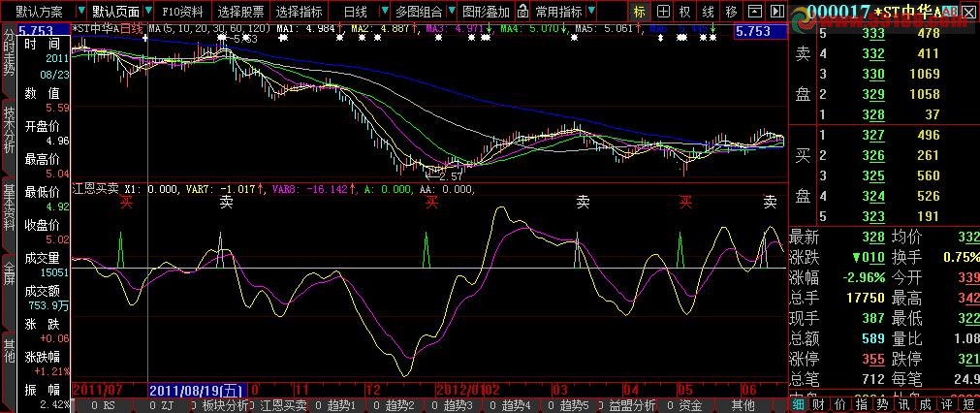The width and height of the screenshot is (980, 413).
Task: Click the 江恩买卖 indicator title label
Action: pyautogui.click(x=96, y=188)
